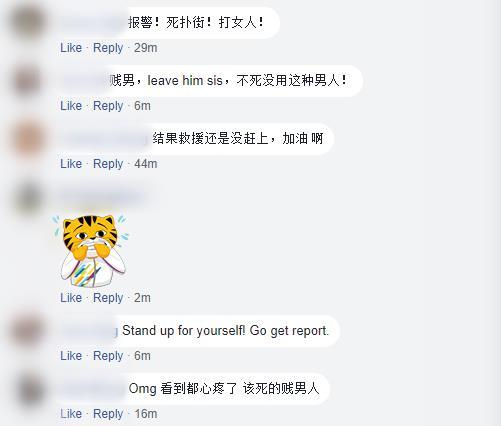The image size is (501, 426).
Task: Open the 29m timestamp of first comment
Action: (146, 48)
